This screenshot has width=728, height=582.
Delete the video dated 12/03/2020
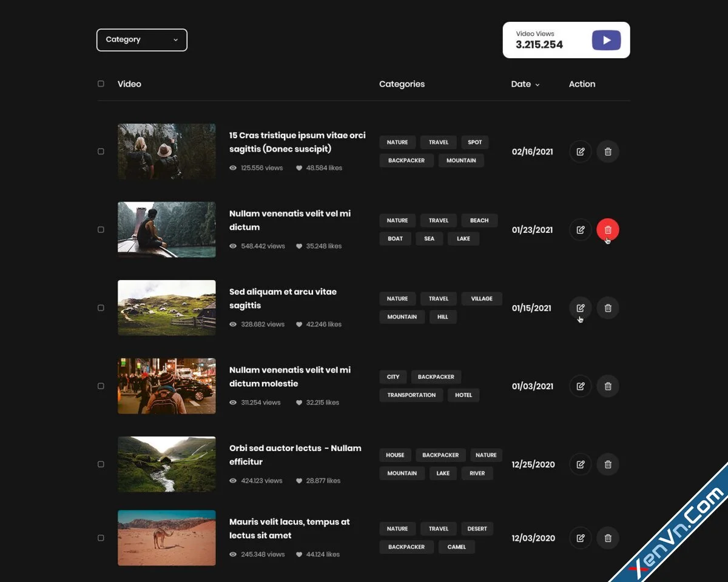(x=607, y=538)
